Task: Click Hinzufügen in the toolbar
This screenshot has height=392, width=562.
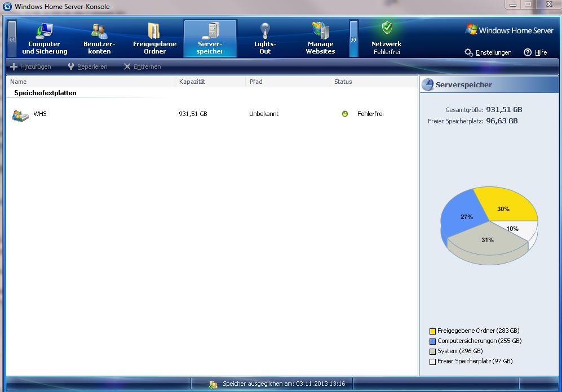Action: pyautogui.click(x=36, y=66)
